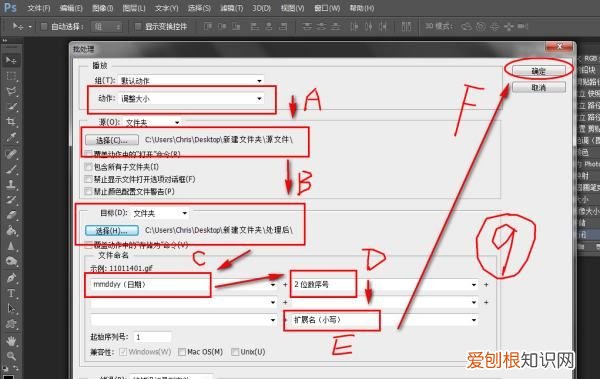Select the Lasso tool
Image resolution: width=600 pixels, height=379 pixels.
point(11,91)
